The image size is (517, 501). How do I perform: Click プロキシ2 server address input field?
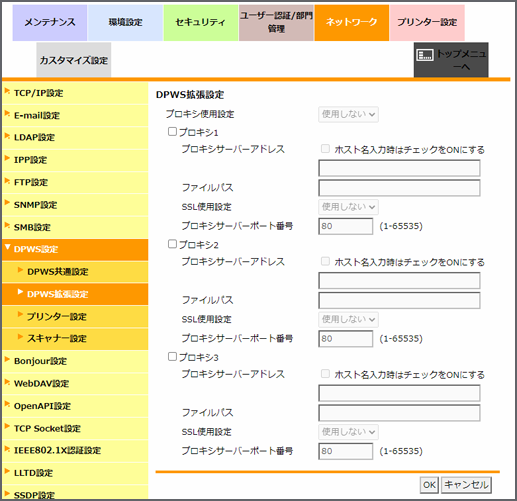tap(399, 280)
